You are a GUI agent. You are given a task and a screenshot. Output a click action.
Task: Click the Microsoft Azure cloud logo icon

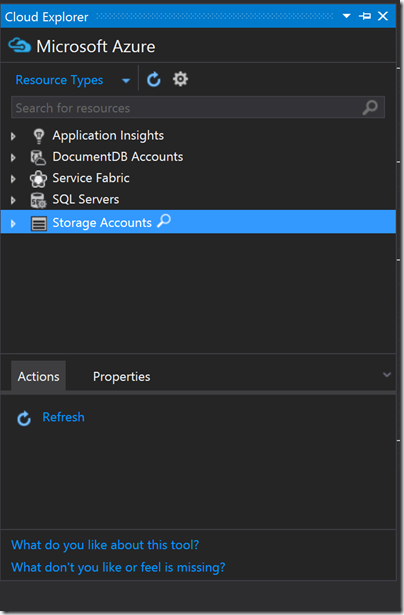point(19,45)
